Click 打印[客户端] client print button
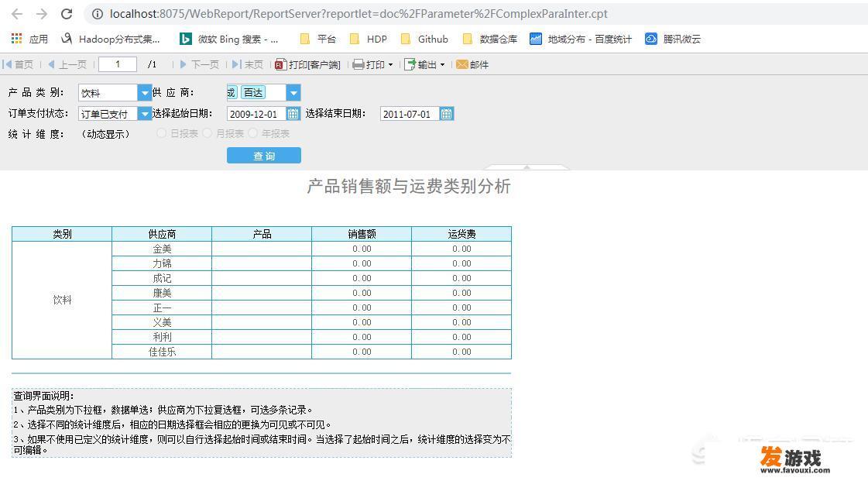This screenshot has width=868, height=481. 307,65
